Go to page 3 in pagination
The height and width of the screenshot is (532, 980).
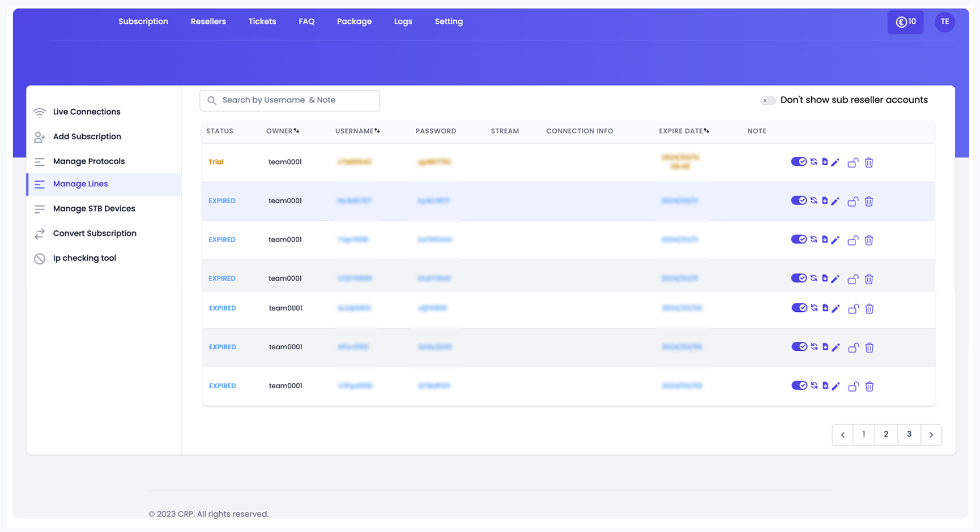(x=909, y=435)
